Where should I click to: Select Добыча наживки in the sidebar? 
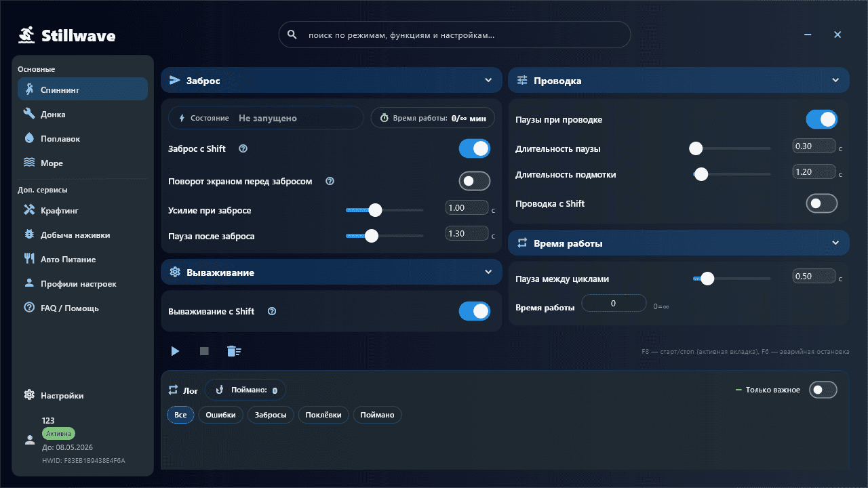82,235
